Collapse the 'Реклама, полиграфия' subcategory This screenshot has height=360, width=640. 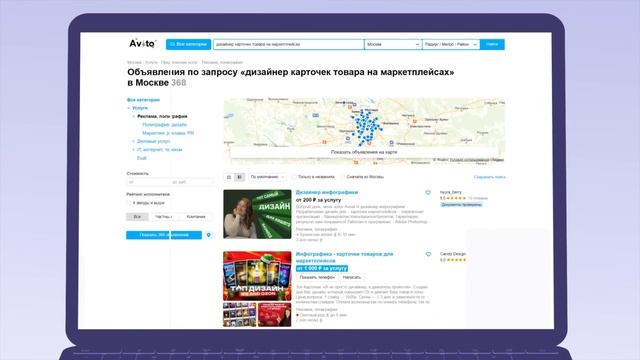[133, 116]
